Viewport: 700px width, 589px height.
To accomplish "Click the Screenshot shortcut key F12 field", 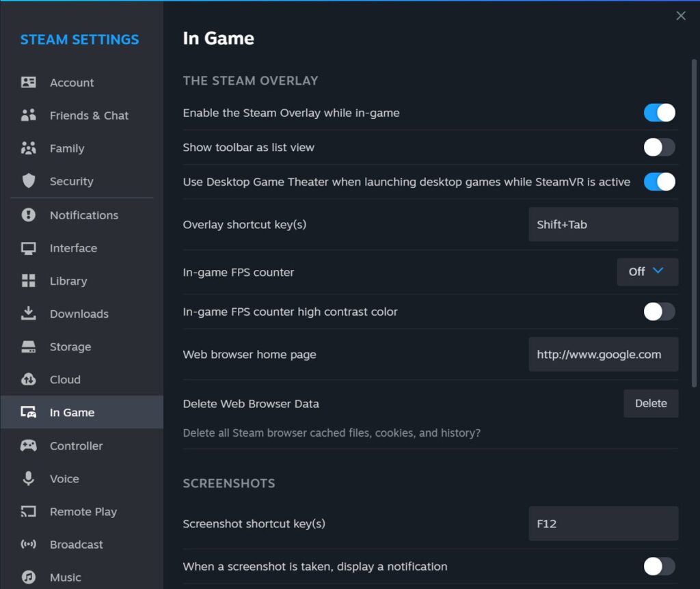I will pyautogui.click(x=603, y=523).
